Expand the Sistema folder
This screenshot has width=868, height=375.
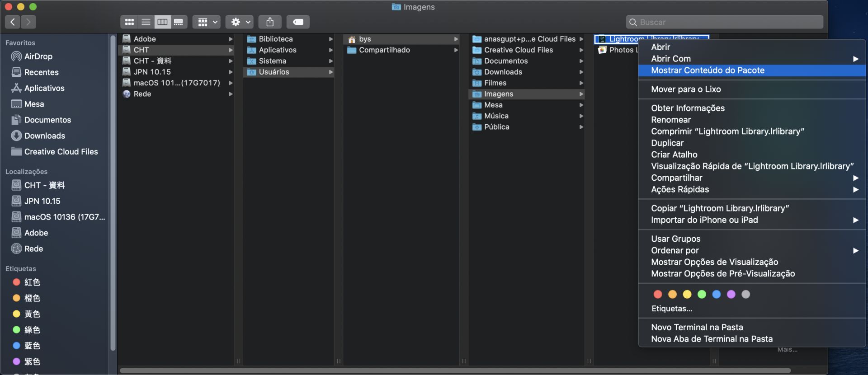(x=331, y=61)
